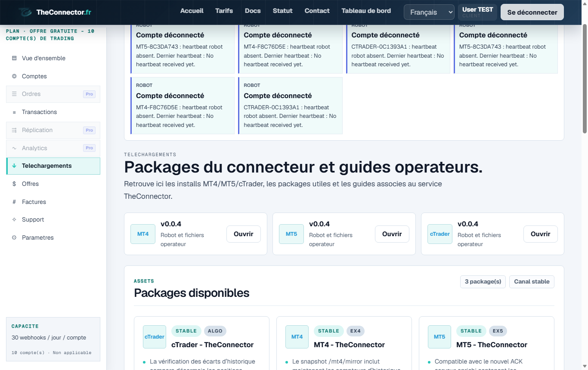Click the cTrader - TheConnector title
Viewport: 588px width, 370px height.
pos(212,345)
